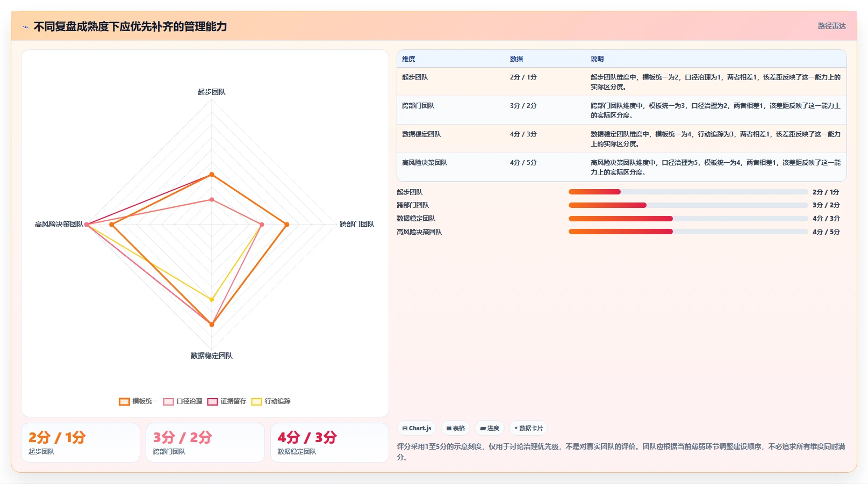This screenshot has height=484, width=868.
Task: Click the 起步团队 radar axis label
Action: click(x=212, y=92)
